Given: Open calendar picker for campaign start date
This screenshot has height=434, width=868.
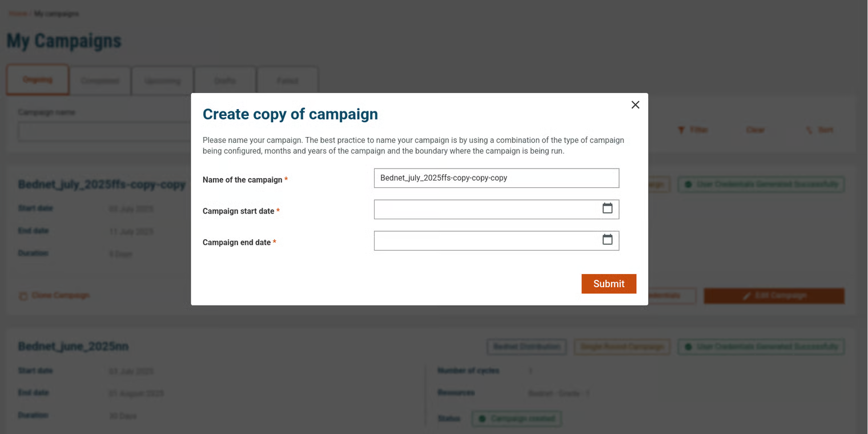Looking at the screenshot, I should point(607,208).
